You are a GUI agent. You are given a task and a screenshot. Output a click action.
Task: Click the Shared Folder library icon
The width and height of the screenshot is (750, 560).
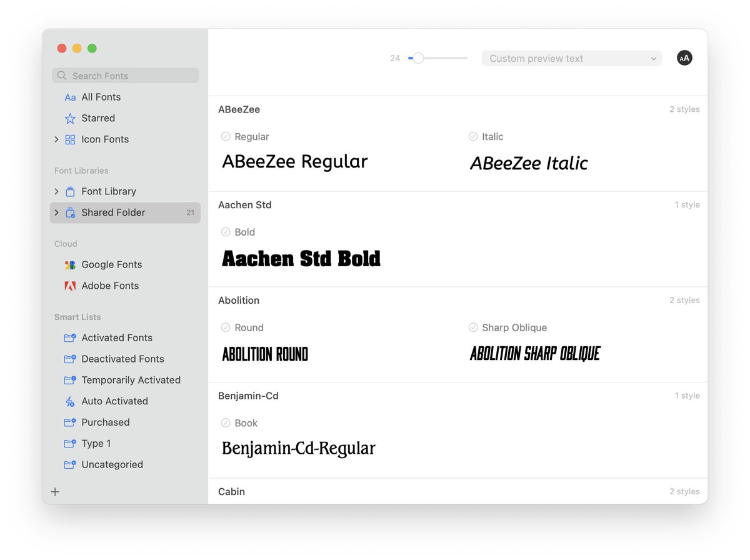(70, 212)
